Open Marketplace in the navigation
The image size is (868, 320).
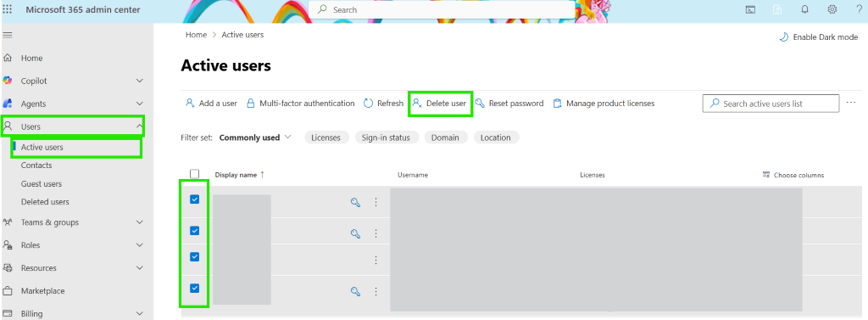pyautogui.click(x=42, y=290)
